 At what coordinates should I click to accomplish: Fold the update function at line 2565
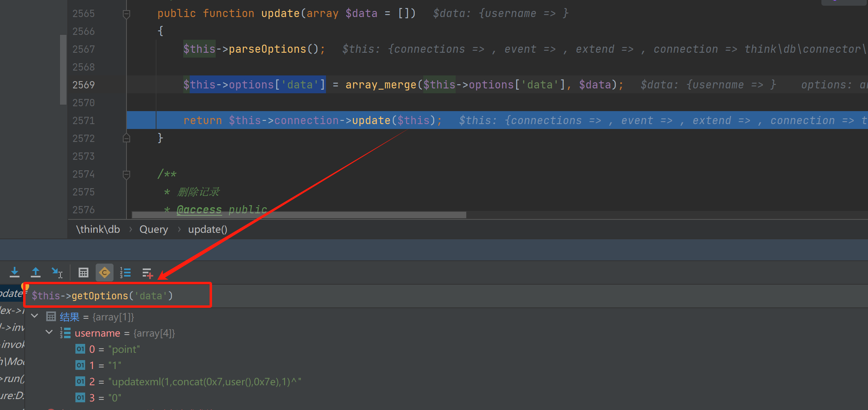click(126, 14)
